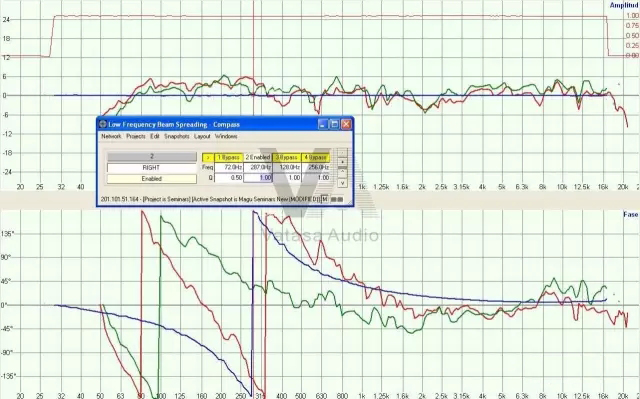Image resolution: width=640 pixels, height=399 pixels.
Task: Open the Layout menu
Action: 202,136
